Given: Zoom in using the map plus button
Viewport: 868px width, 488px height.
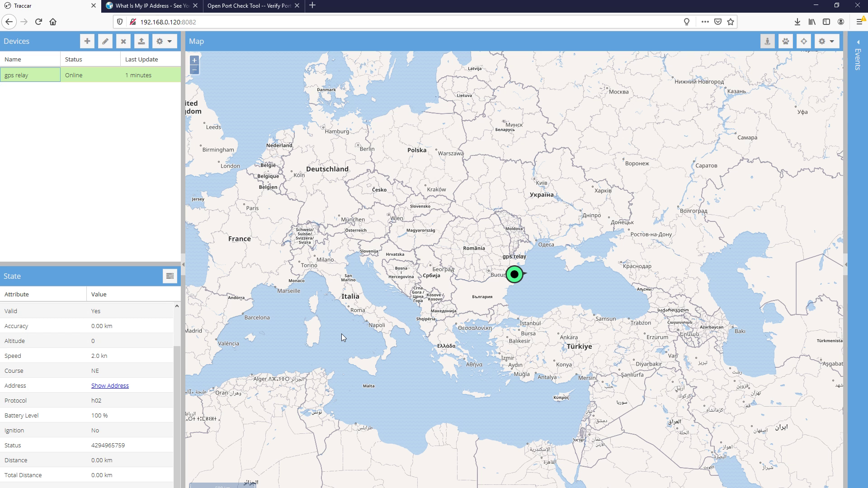Looking at the screenshot, I should tap(194, 60).
